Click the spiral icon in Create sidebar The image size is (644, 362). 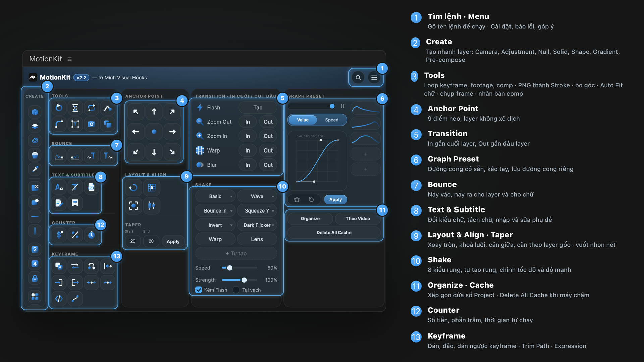click(35, 140)
